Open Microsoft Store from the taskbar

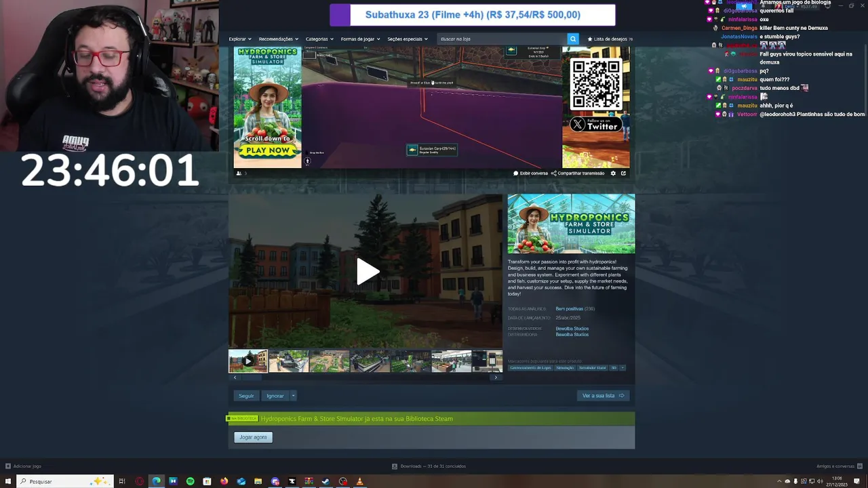208,481
